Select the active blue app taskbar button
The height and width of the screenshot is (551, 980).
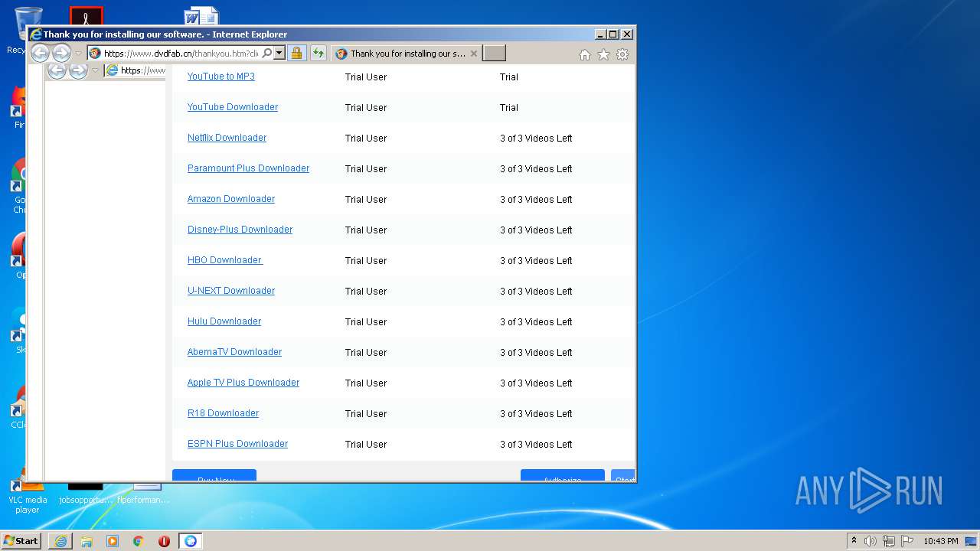(191, 541)
